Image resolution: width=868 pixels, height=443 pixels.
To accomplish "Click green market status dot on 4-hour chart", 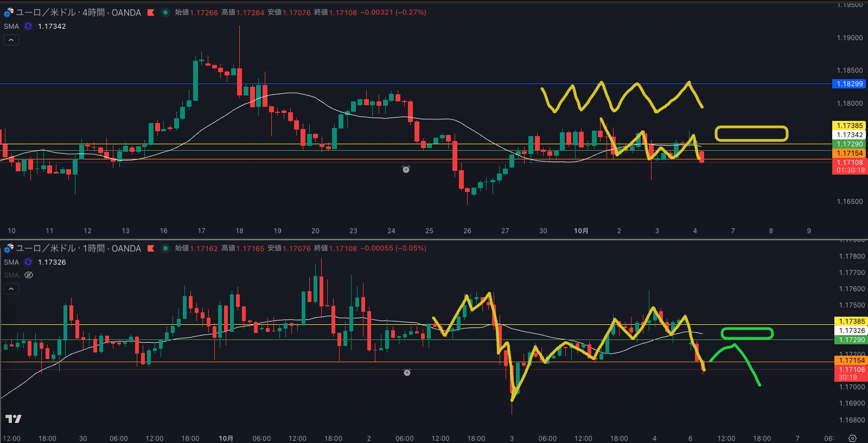I will coord(165,12).
